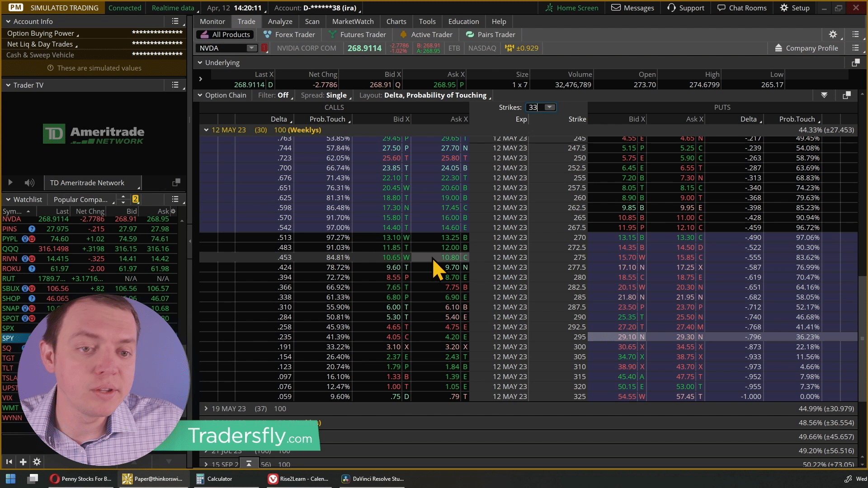Detach the Underlying section window
The height and width of the screenshot is (488, 868).
click(x=855, y=63)
